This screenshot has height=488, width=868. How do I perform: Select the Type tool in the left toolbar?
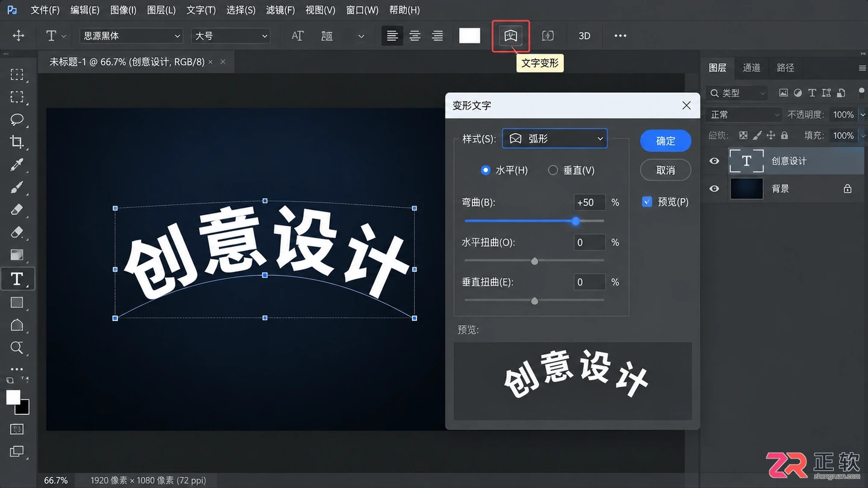pos(17,279)
